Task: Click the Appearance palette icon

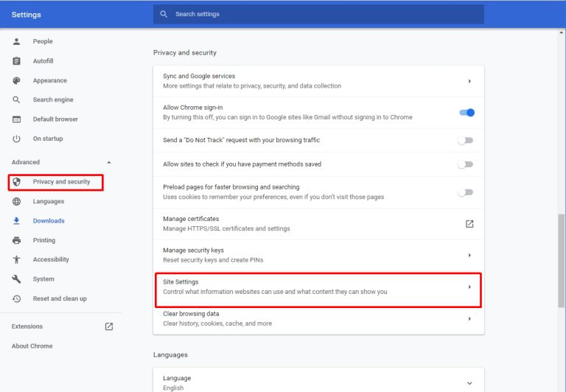Action: click(17, 80)
